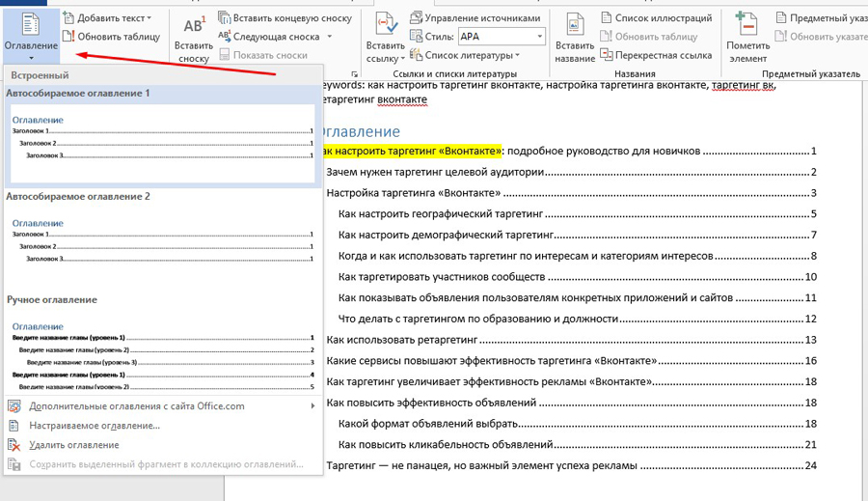Open TOC entry Как таргетировать участников сообществ

pos(578,276)
